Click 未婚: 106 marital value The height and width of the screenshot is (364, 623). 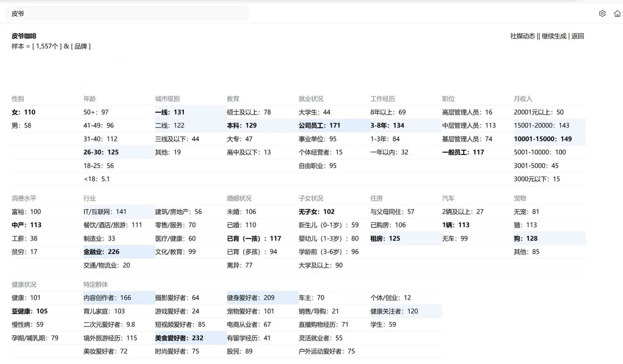click(241, 212)
